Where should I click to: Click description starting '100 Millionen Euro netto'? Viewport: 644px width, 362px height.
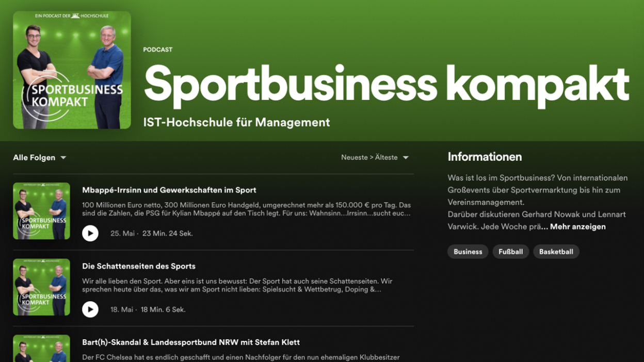247,209
